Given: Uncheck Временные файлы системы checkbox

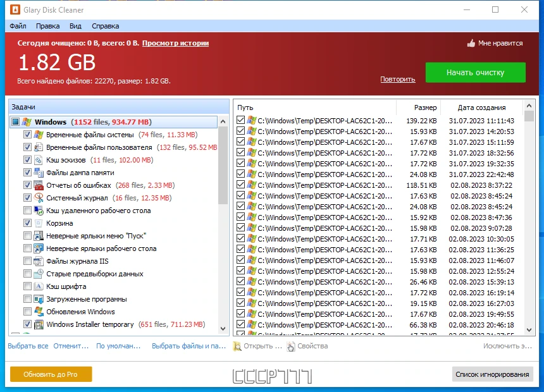Looking at the screenshot, I should [x=27, y=135].
